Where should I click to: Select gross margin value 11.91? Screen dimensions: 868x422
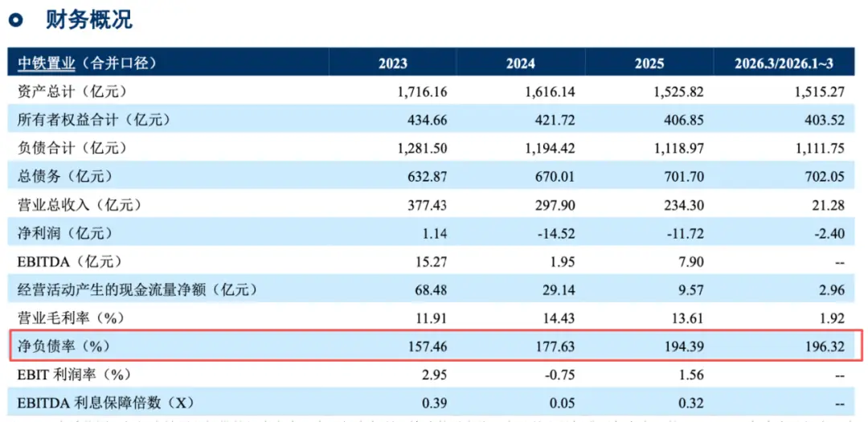tap(432, 318)
